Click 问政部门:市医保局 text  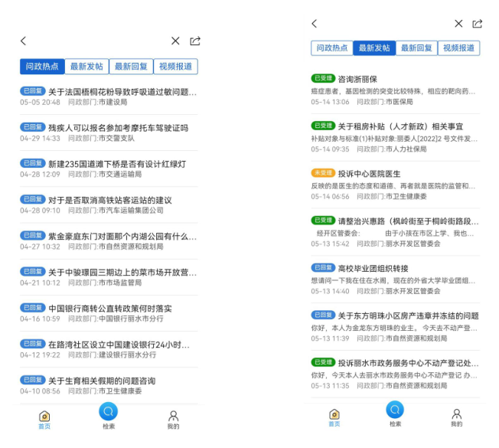(385, 102)
